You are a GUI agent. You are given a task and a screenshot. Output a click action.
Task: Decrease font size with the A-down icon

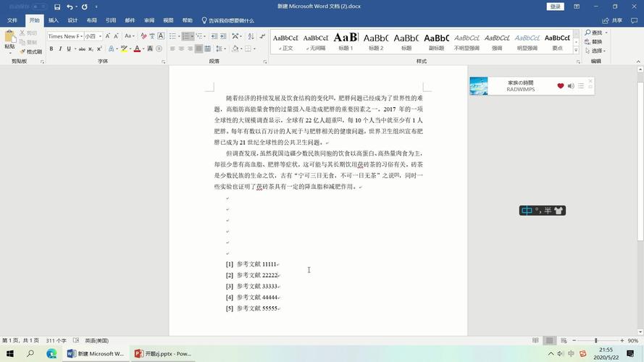click(116, 36)
